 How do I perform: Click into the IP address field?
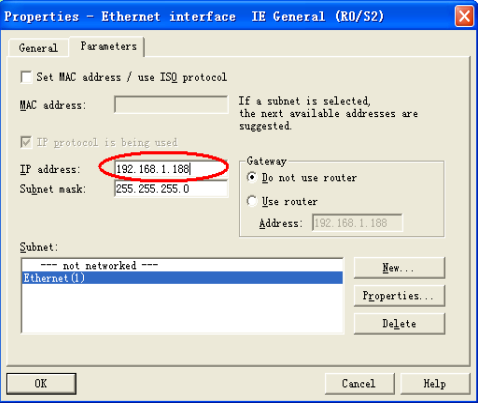[x=171, y=169]
